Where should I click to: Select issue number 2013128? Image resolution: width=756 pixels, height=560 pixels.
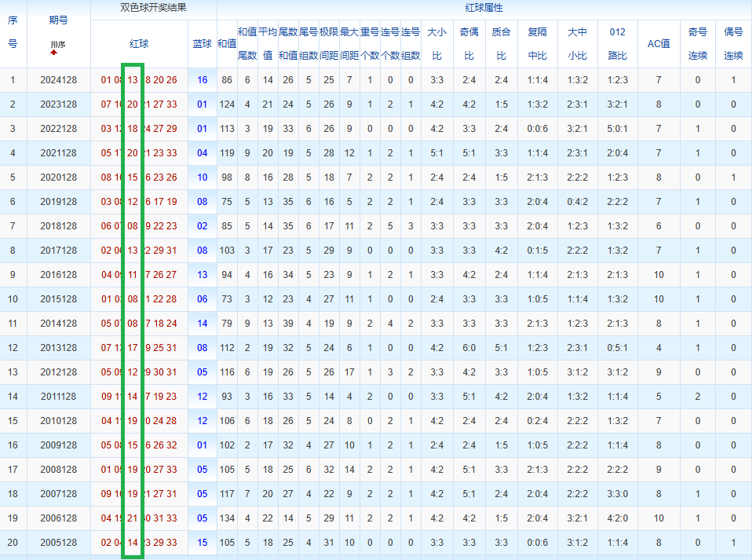pyautogui.click(x=58, y=348)
